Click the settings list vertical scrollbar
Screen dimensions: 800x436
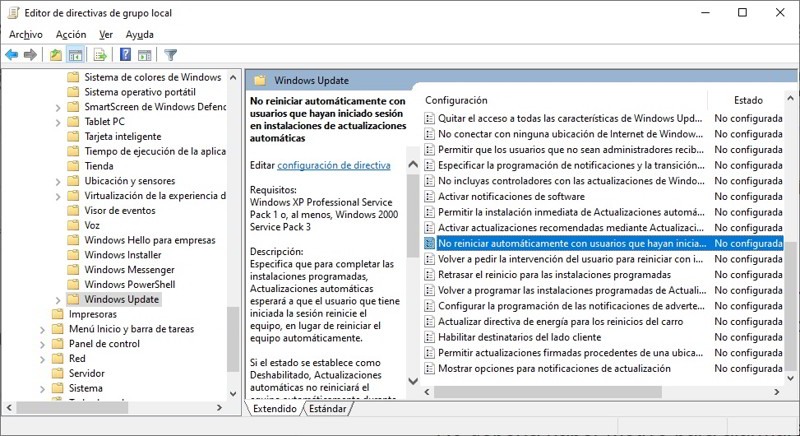click(791, 250)
